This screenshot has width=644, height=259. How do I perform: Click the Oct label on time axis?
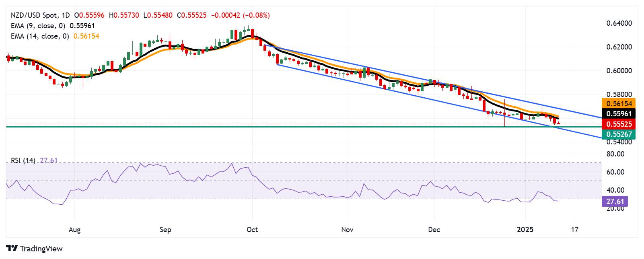pos(252,230)
